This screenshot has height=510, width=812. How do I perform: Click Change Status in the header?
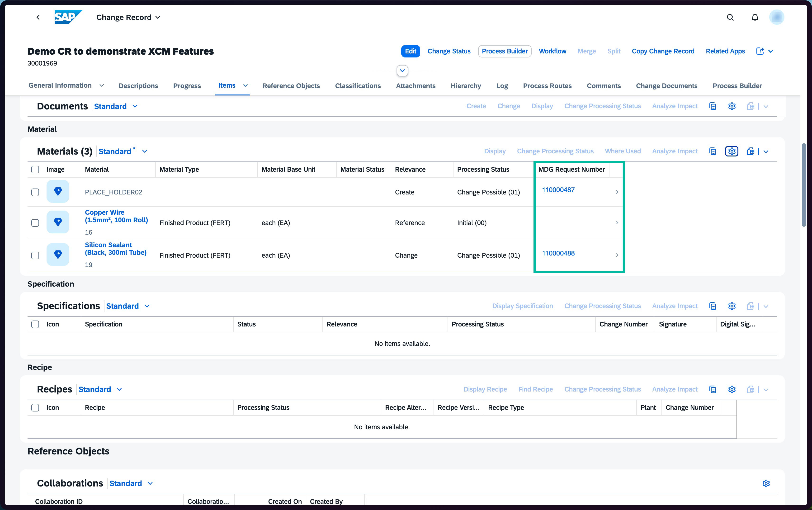(449, 51)
